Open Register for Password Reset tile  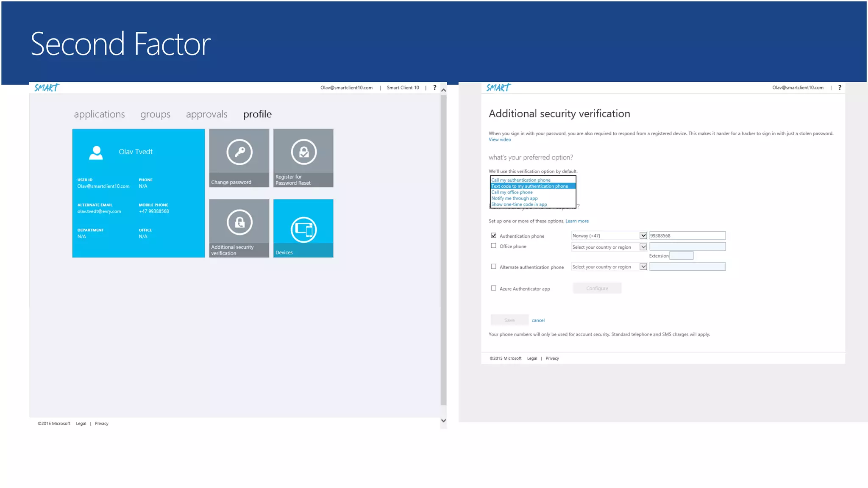coord(303,158)
